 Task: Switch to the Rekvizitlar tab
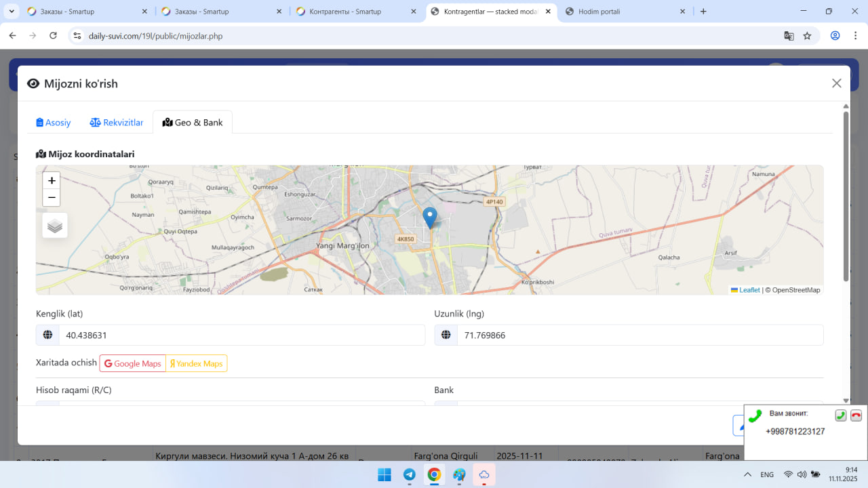[x=117, y=123]
